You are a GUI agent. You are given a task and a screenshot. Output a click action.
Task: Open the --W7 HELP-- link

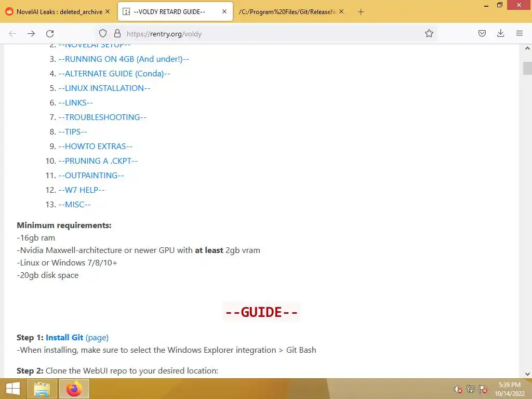(82, 190)
